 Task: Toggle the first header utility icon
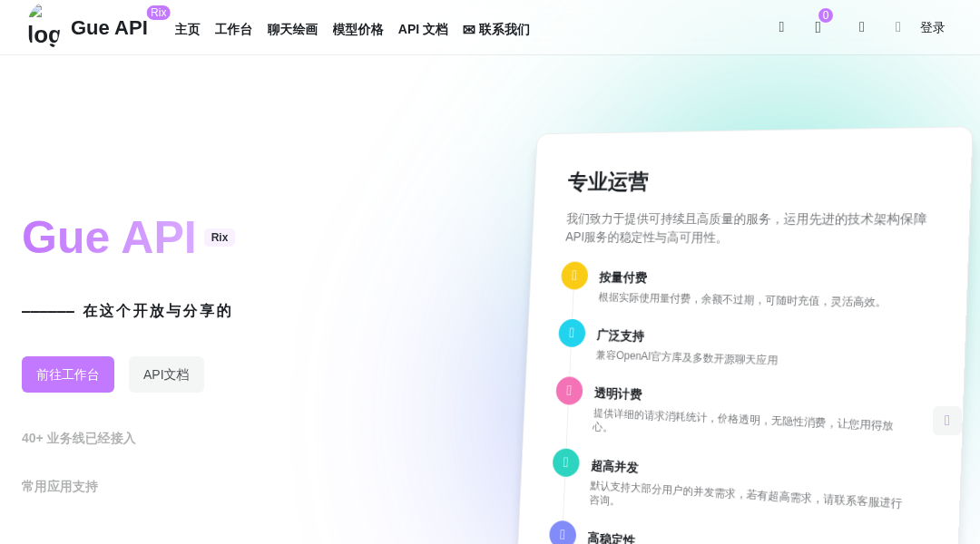coord(781,27)
